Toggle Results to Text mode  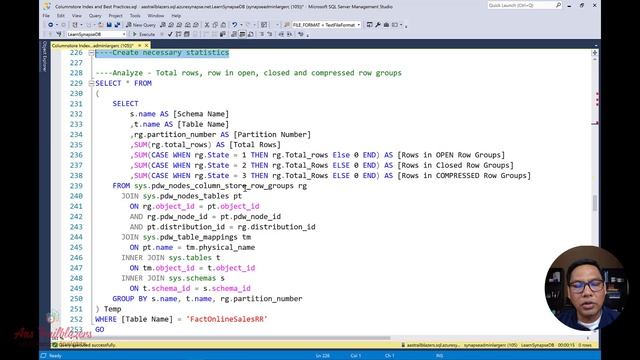tap(233, 34)
